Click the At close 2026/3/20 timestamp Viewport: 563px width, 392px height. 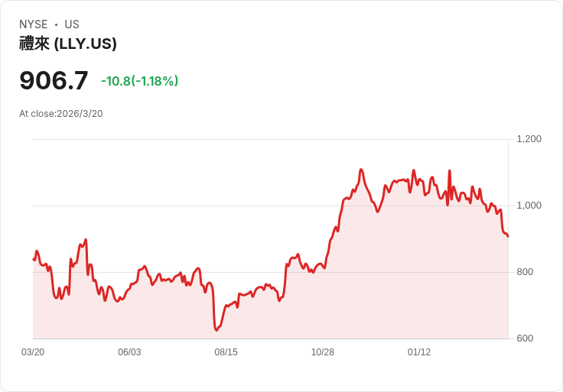(61, 114)
